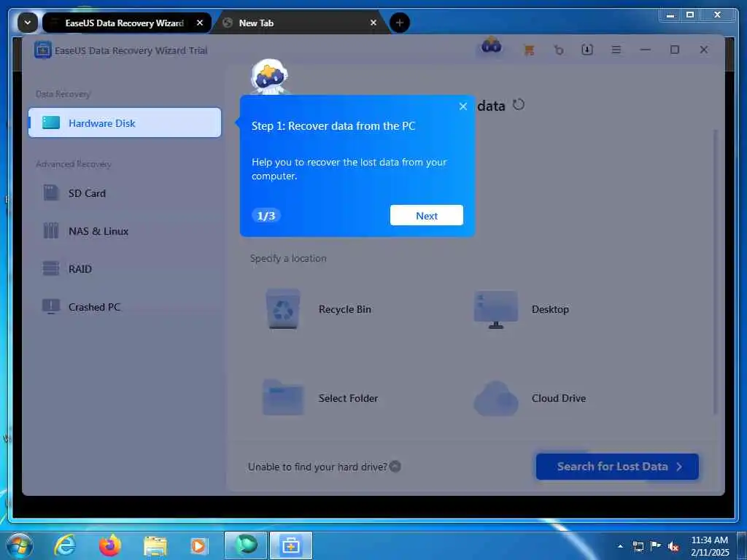The height and width of the screenshot is (560, 747).
Task: Click the 1/3 step indicator
Action: coord(266,215)
